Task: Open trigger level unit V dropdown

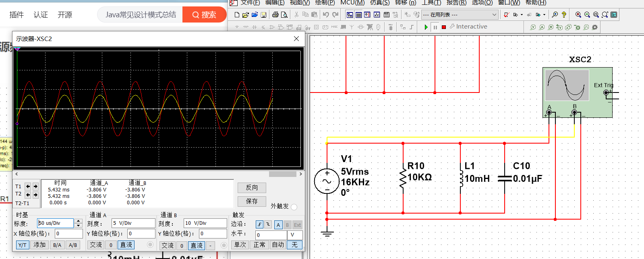Action: [294, 235]
